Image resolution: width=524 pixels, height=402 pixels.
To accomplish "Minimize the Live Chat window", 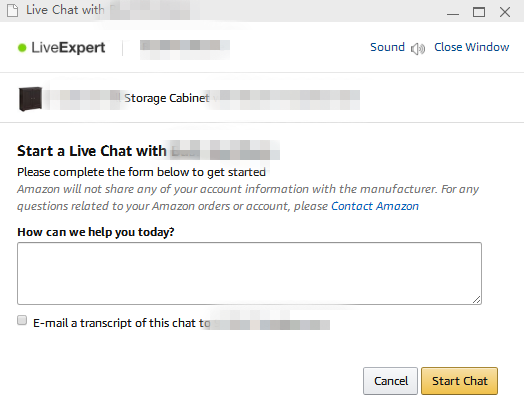I will click(x=453, y=14).
